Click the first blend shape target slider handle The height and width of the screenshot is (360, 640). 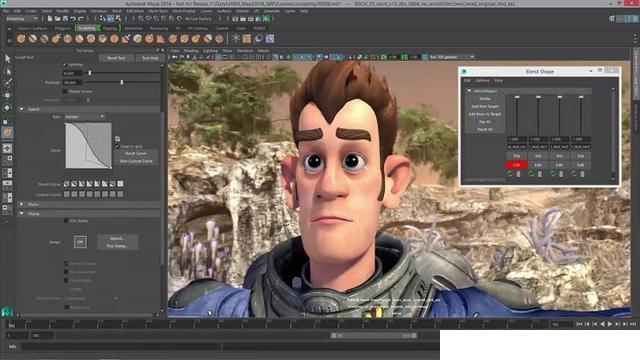[517, 97]
